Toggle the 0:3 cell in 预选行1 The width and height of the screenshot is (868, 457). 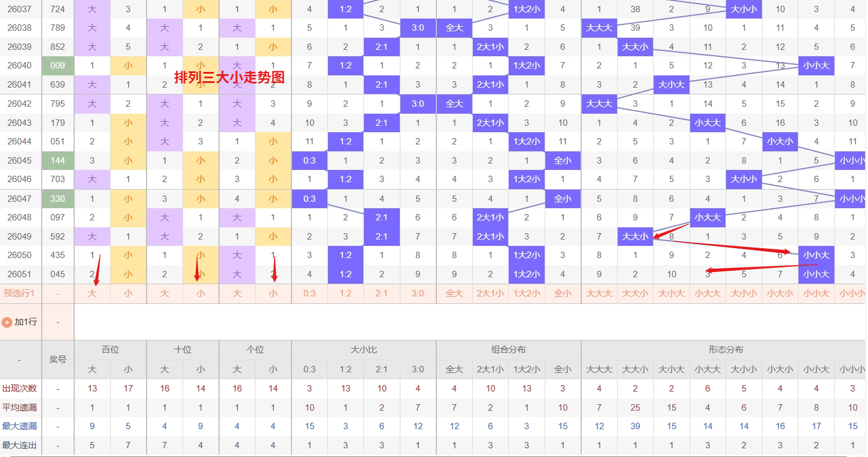click(x=309, y=293)
